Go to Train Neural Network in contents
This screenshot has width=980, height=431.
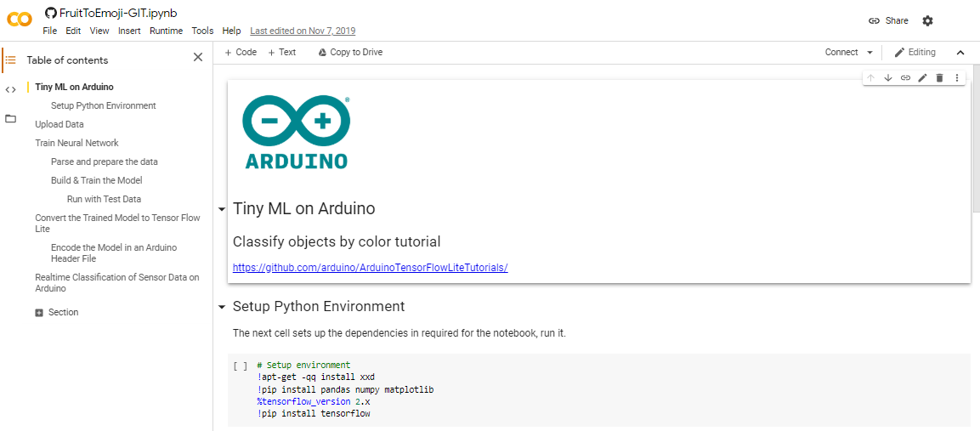76,144
